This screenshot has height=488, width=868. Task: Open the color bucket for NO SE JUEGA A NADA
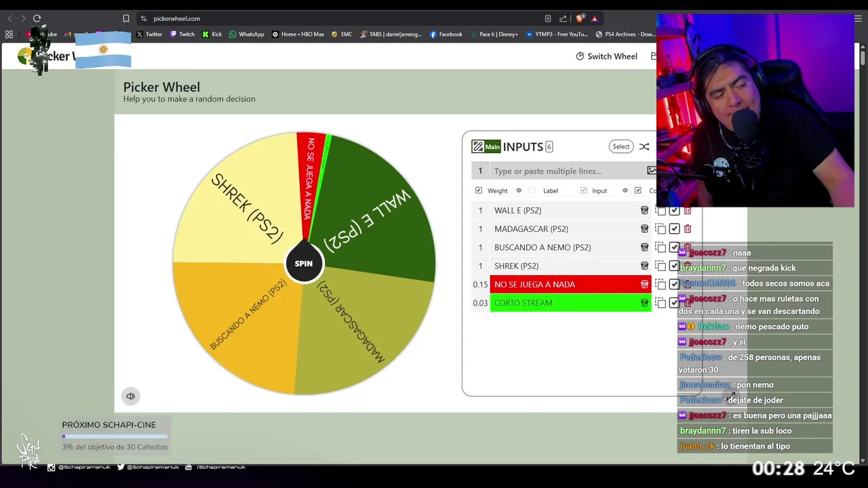click(644, 285)
